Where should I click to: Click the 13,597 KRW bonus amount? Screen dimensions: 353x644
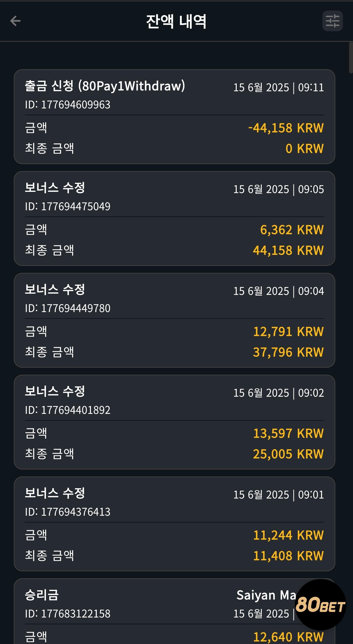click(x=288, y=433)
